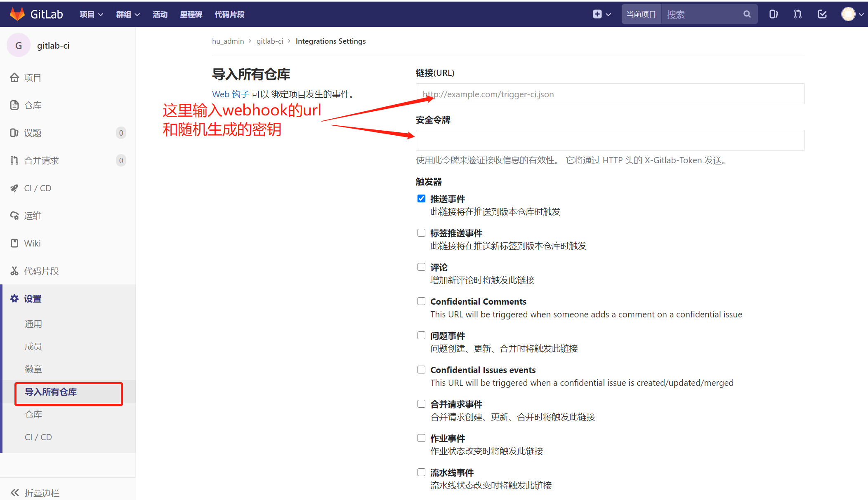Expand the chevron next to plus icon
This screenshot has height=500, width=868.
[x=608, y=14]
